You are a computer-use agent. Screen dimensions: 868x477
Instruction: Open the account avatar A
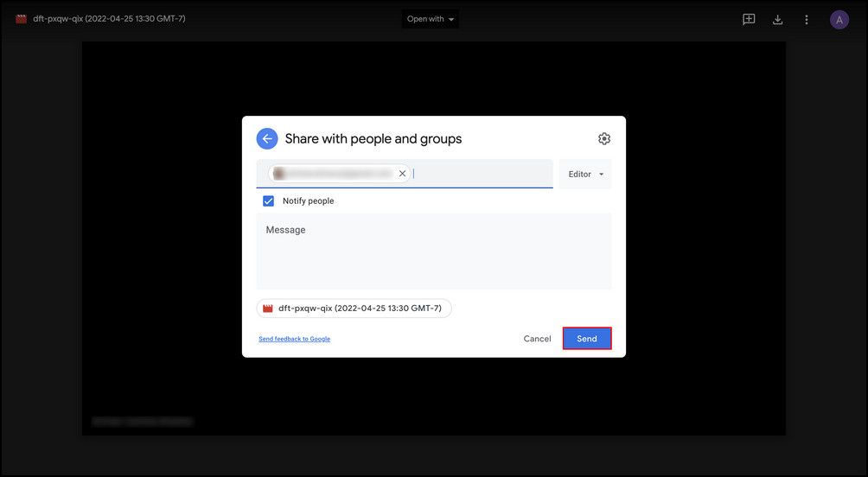click(x=839, y=20)
